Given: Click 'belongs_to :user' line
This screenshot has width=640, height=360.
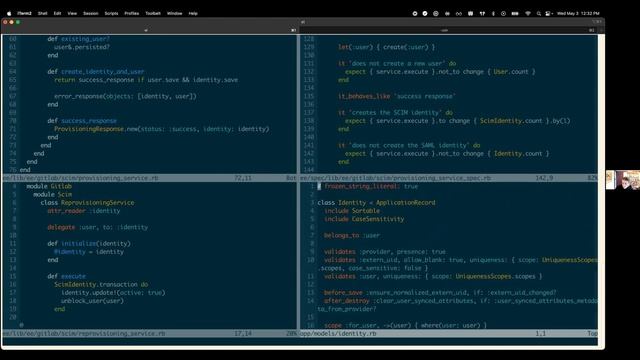Looking at the screenshot, I should [352, 236].
